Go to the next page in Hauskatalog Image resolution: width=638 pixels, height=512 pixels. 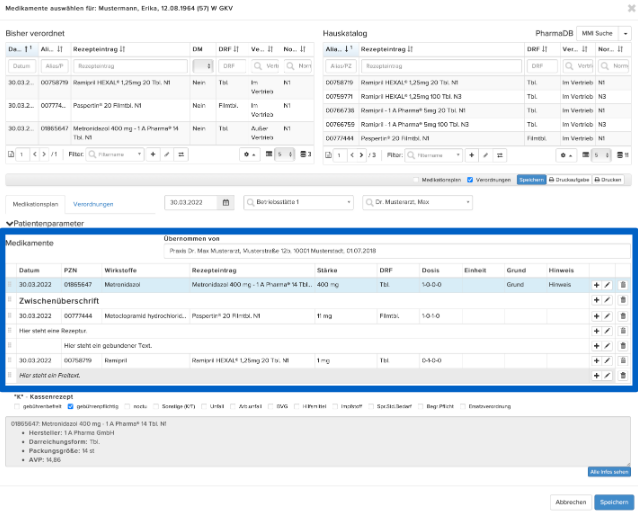click(361, 155)
